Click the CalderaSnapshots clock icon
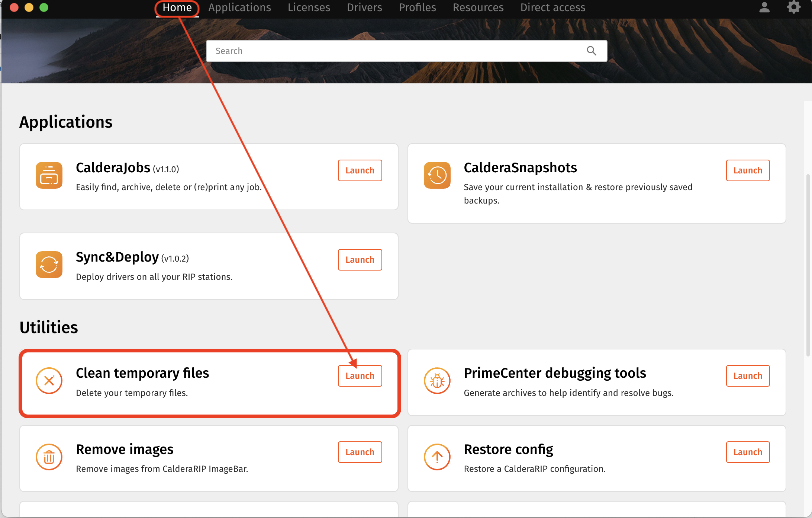Image resolution: width=812 pixels, height=518 pixels. pyautogui.click(x=437, y=175)
